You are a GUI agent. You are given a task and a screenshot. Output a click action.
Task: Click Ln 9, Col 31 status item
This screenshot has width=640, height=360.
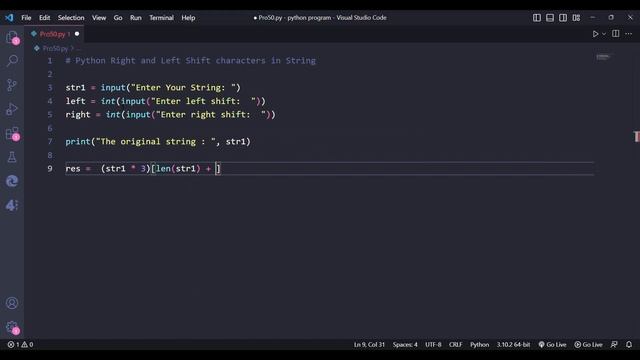pyautogui.click(x=369, y=344)
